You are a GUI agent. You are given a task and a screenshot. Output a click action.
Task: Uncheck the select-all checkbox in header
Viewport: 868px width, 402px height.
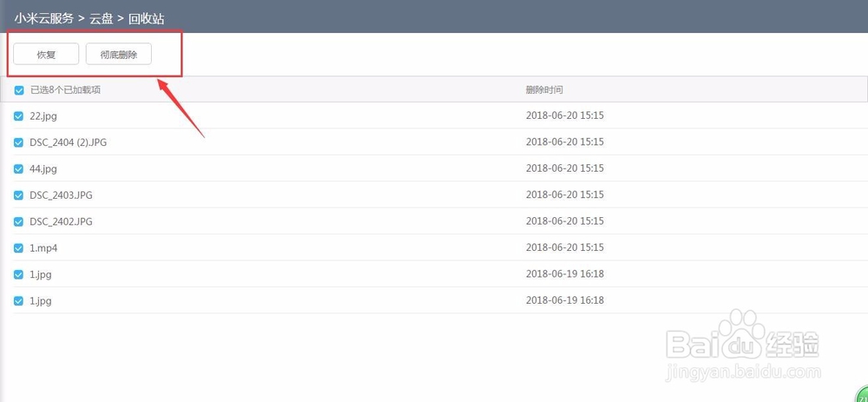pyautogui.click(x=19, y=90)
